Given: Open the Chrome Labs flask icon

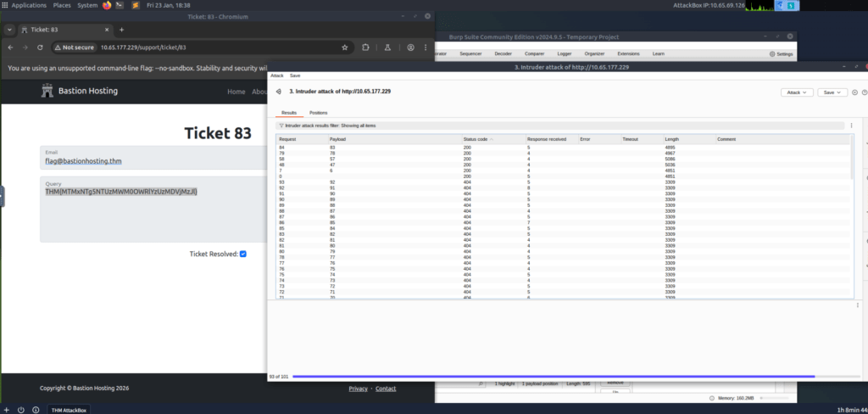Looking at the screenshot, I should [387, 48].
